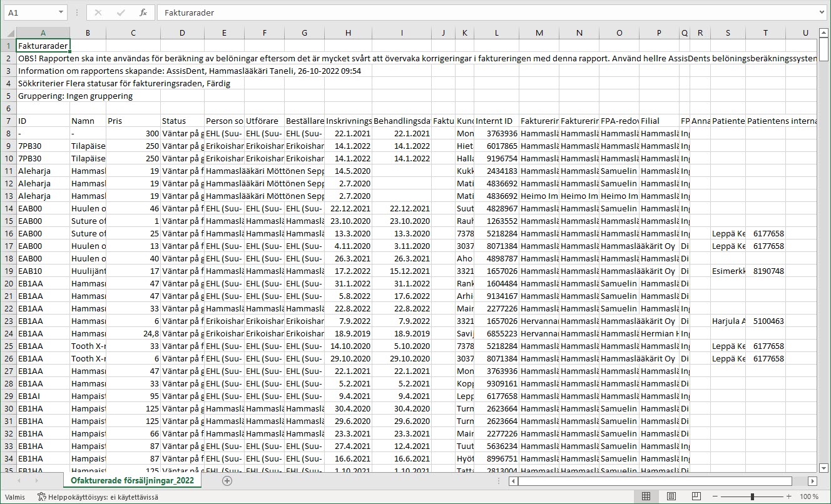Viewport: 831px width, 504px height.
Task: Expand the formula bar with chevron
Action: coord(822,13)
